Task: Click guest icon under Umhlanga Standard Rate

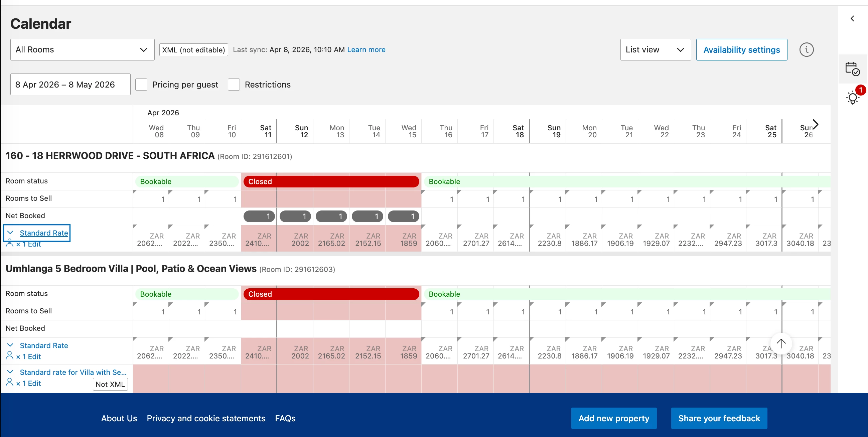Action: pyautogui.click(x=10, y=356)
